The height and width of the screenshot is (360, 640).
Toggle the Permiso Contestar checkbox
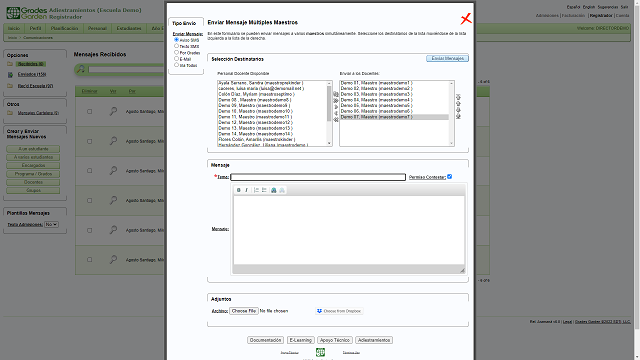click(x=449, y=177)
